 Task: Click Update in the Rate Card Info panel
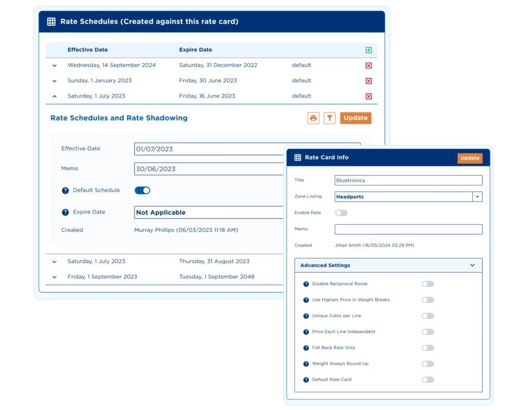tap(470, 158)
